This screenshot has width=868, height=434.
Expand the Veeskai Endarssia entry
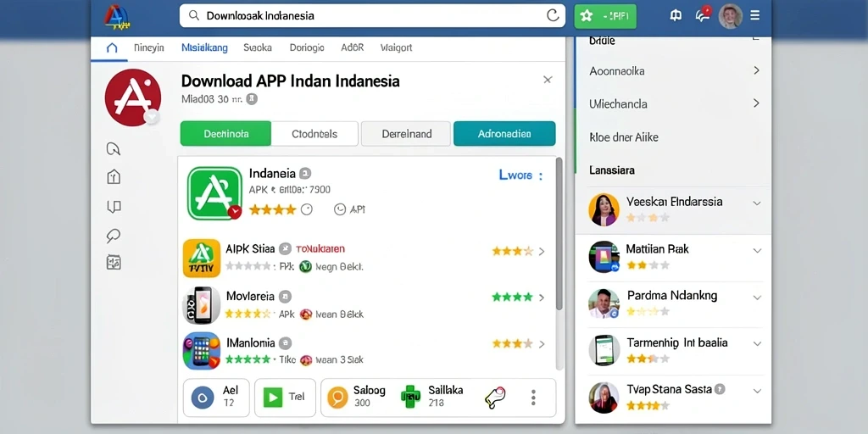[x=757, y=203]
